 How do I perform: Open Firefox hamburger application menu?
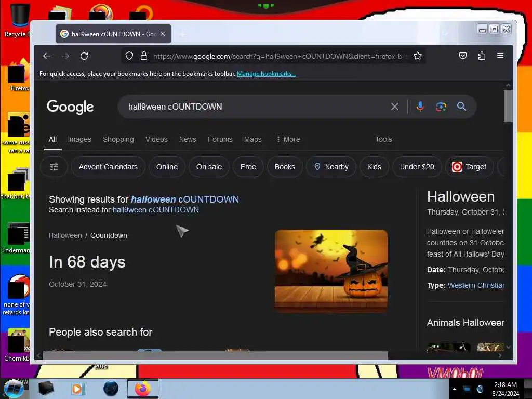(x=500, y=56)
